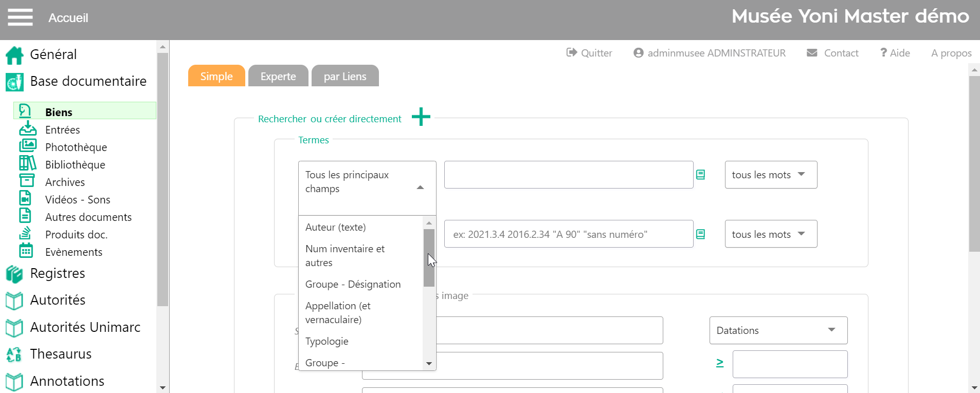Click the list icon beside first term field

point(700,175)
